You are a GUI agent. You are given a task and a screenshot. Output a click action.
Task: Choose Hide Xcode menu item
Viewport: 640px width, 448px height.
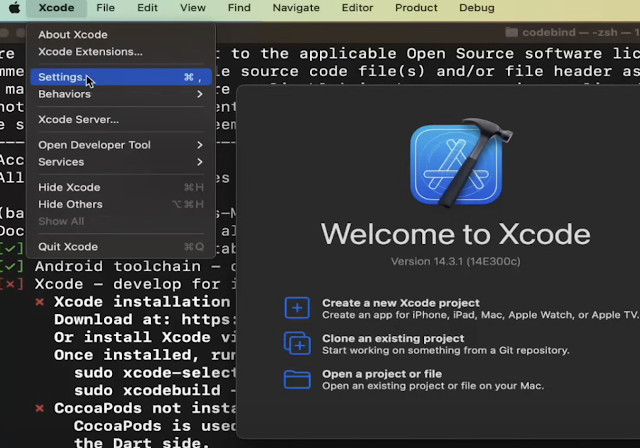click(x=121, y=187)
